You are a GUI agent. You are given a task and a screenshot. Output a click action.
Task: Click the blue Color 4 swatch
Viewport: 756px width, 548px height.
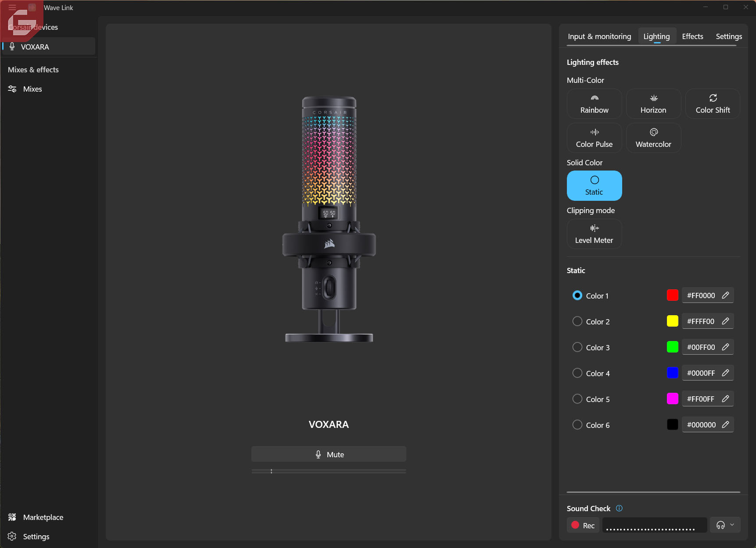(x=672, y=373)
